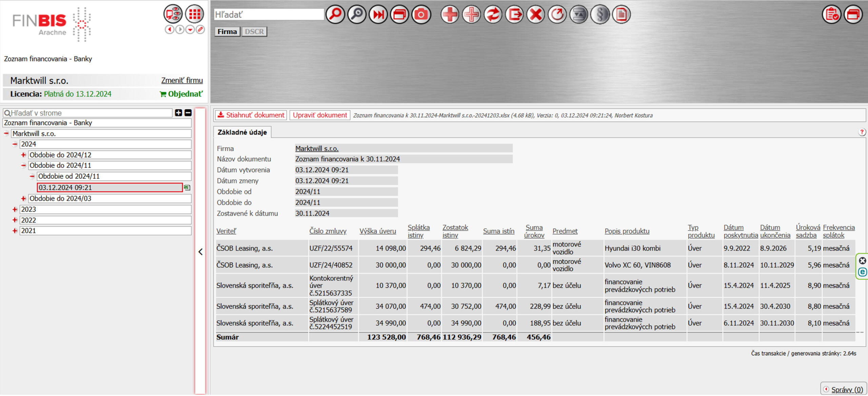Click the red document page icon
The image size is (868, 396).
click(x=622, y=15)
